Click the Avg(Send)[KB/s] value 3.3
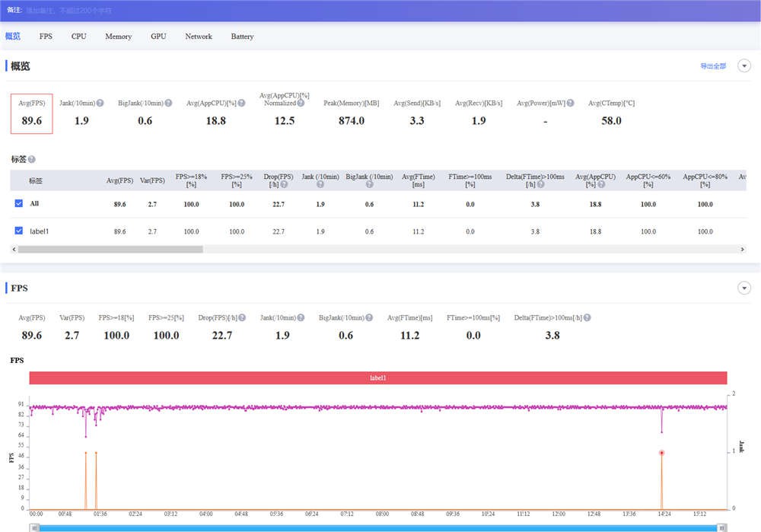 tap(417, 121)
